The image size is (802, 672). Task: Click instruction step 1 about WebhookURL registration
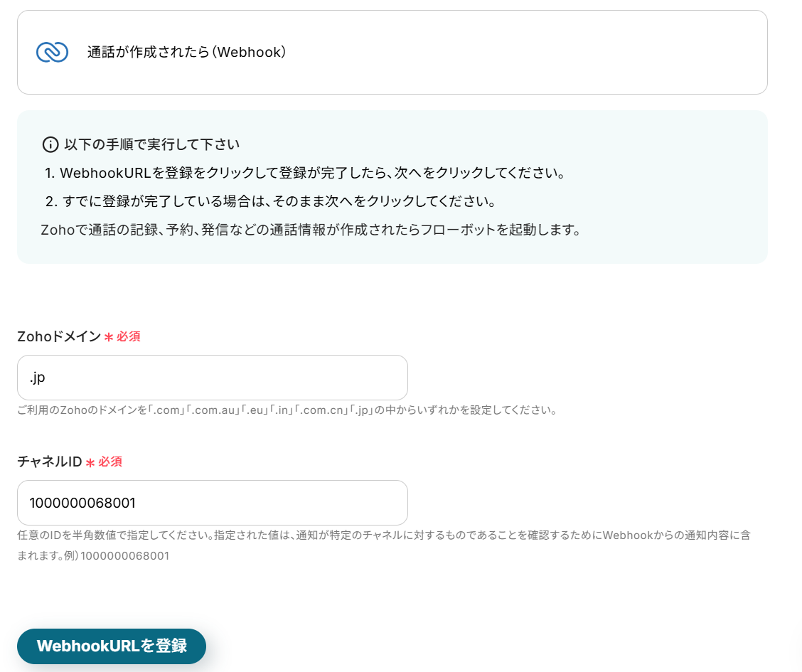pos(305,173)
